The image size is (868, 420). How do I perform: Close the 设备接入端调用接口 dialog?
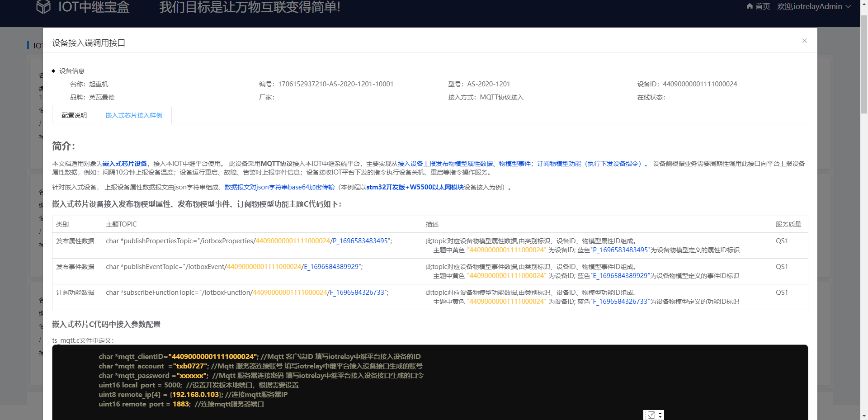(x=805, y=41)
